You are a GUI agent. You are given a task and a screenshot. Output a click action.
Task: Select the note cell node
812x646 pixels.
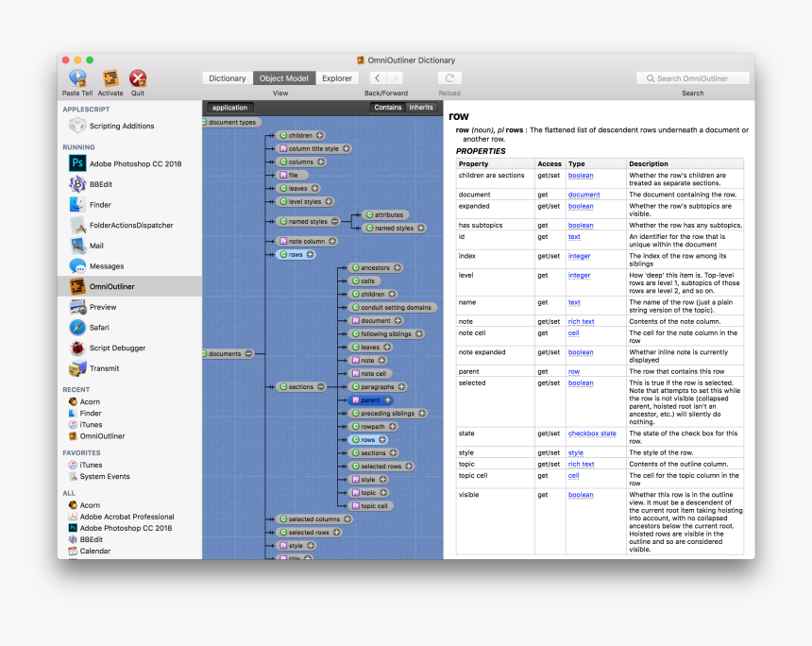pos(371,374)
